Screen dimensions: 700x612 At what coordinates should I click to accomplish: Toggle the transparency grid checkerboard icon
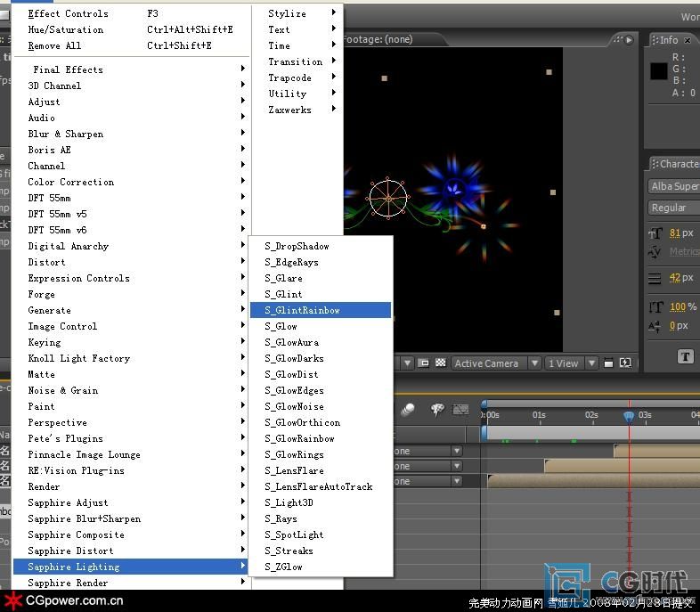coord(441,363)
